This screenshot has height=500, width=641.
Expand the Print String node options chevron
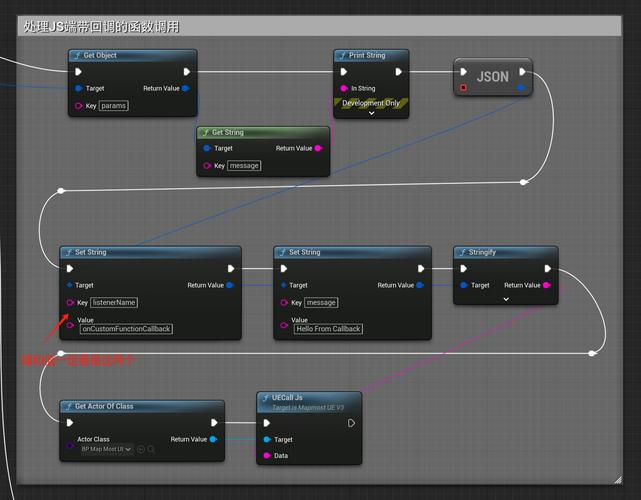pyautogui.click(x=371, y=113)
